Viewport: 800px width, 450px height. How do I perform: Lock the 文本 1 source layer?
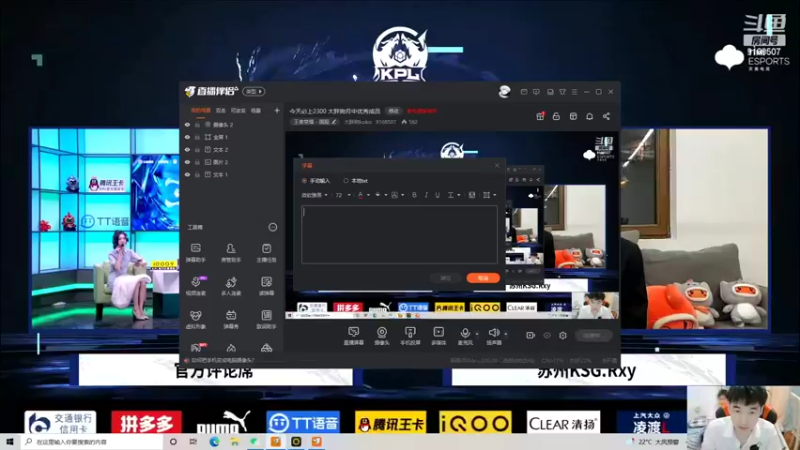pyautogui.click(x=197, y=174)
